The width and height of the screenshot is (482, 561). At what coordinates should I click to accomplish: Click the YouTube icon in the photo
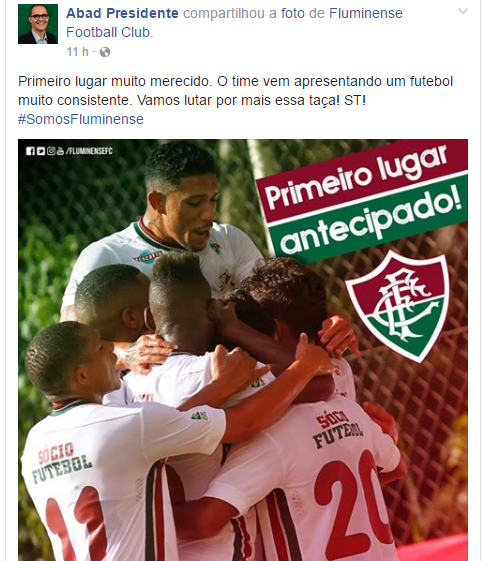pos(60,151)
